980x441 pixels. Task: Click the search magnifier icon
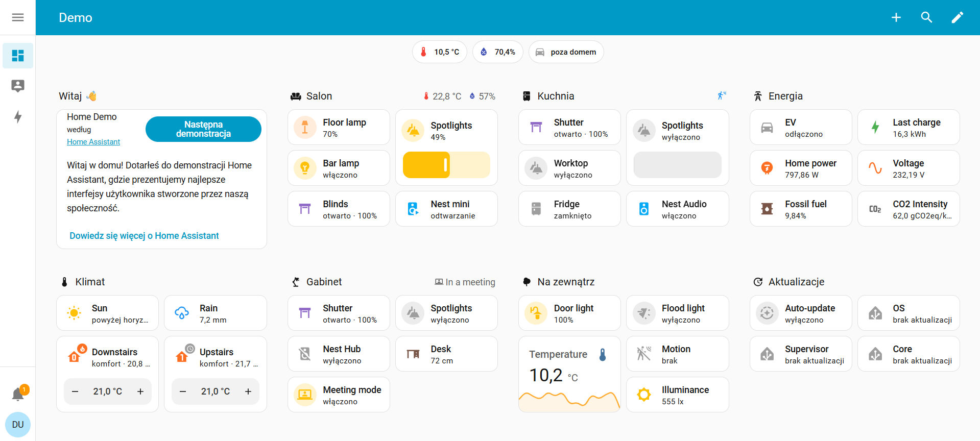coord(926,17)
